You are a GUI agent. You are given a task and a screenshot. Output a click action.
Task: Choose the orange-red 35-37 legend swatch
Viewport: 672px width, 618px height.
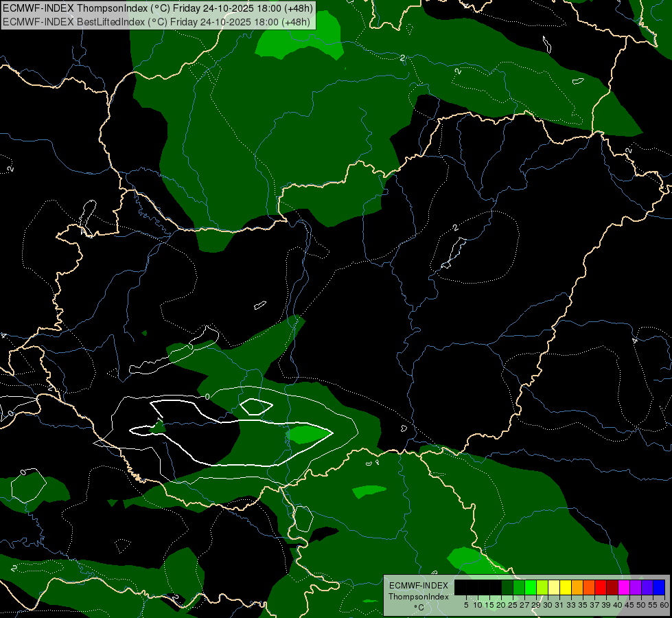coord(589,587)
